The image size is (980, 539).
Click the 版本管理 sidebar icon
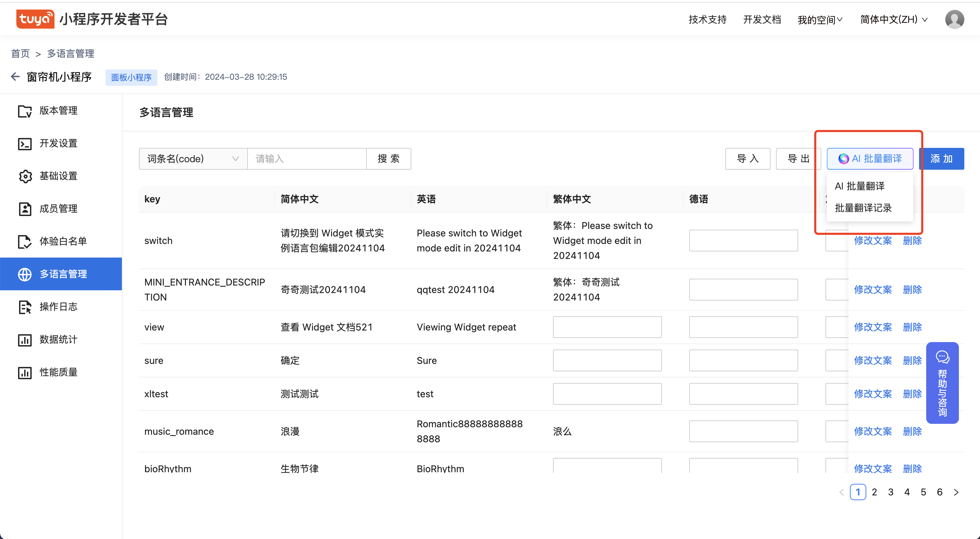25,111
